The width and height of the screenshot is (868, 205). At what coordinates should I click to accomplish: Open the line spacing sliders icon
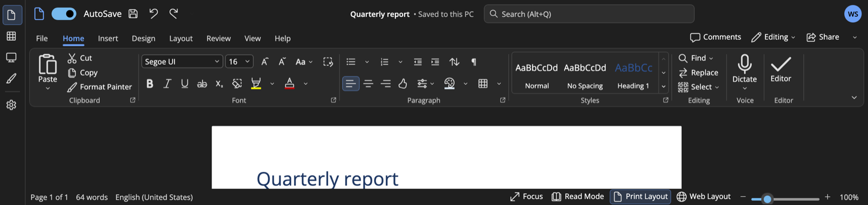425,83
